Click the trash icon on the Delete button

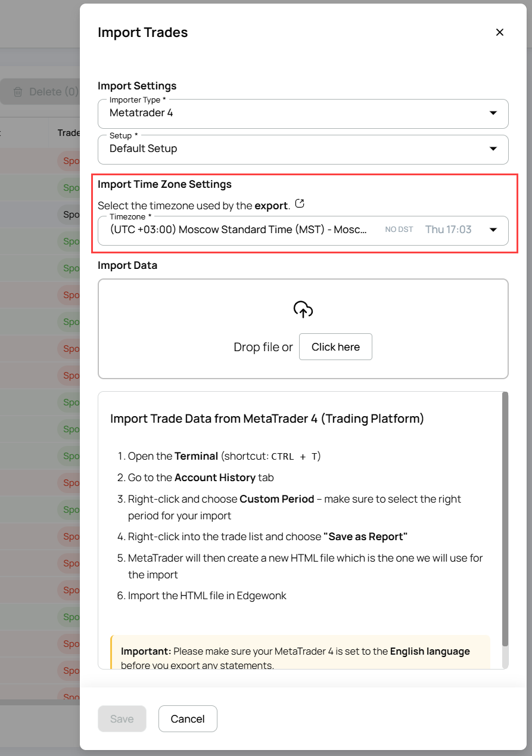18,91
